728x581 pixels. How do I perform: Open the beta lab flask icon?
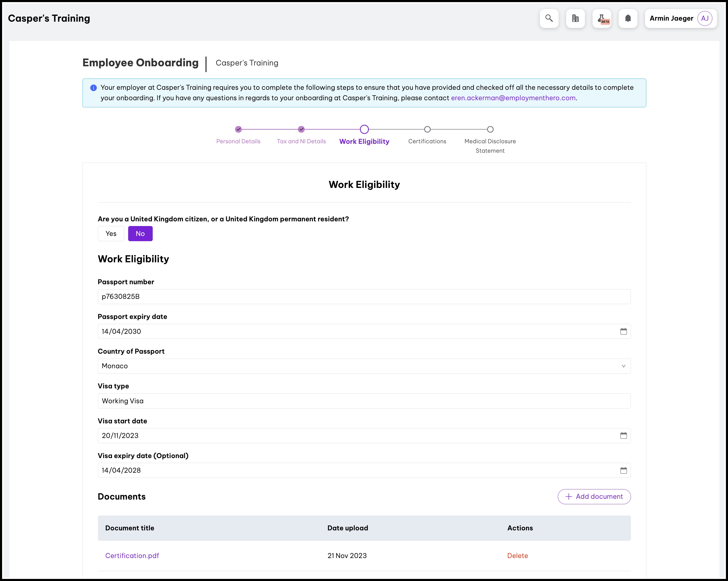[601, 18]
